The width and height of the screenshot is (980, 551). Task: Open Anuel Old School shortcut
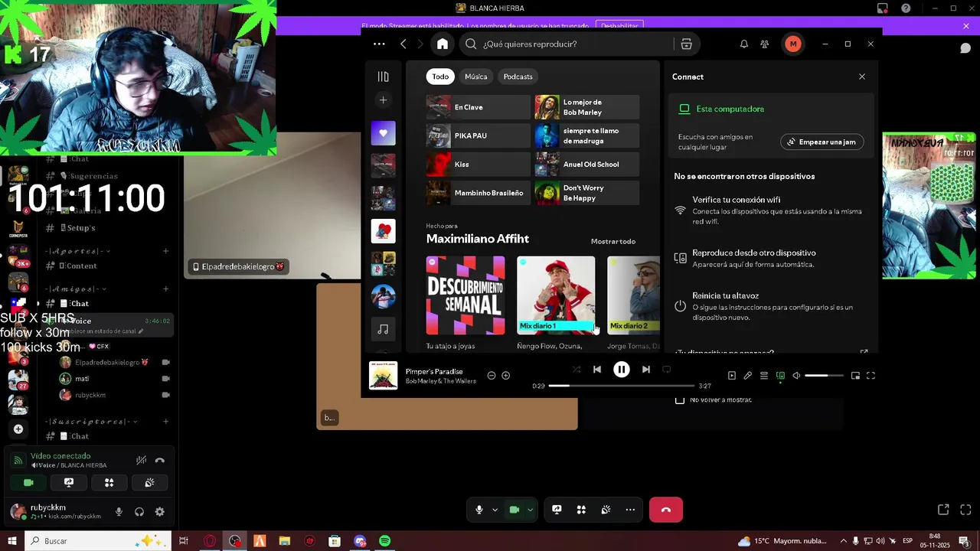point(586,164)
